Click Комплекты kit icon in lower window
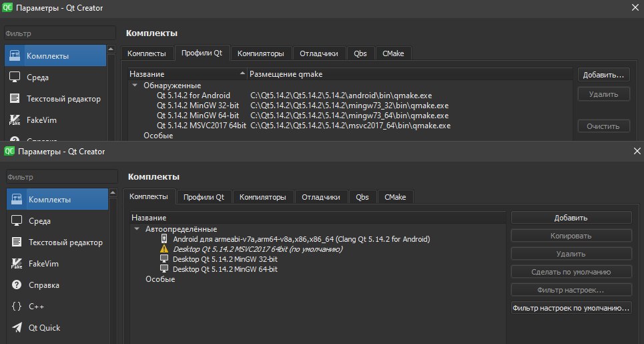This screenshot has width=644, height=344. point(17,200)
